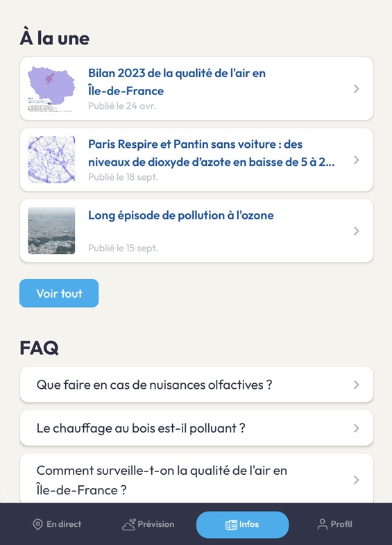This screenshot has width=392, height=545.
Task: Expand the surveillance qualité de l'air FAQ chevron
Action: pyautogui.click(x=356, y=480)
